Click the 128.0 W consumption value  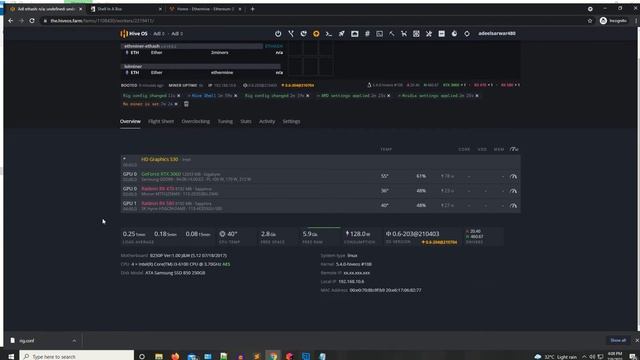358,234
